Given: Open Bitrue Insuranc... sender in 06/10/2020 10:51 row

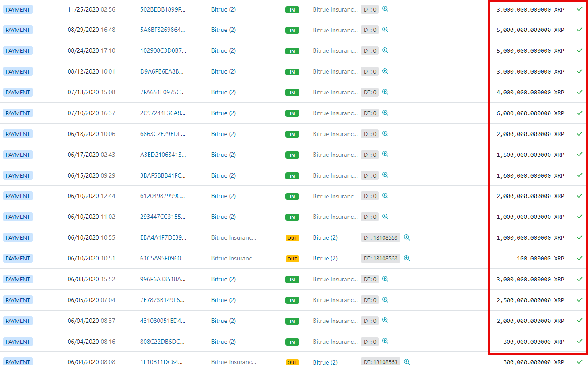Looking at the screenshot, I should tap(234, 259).
